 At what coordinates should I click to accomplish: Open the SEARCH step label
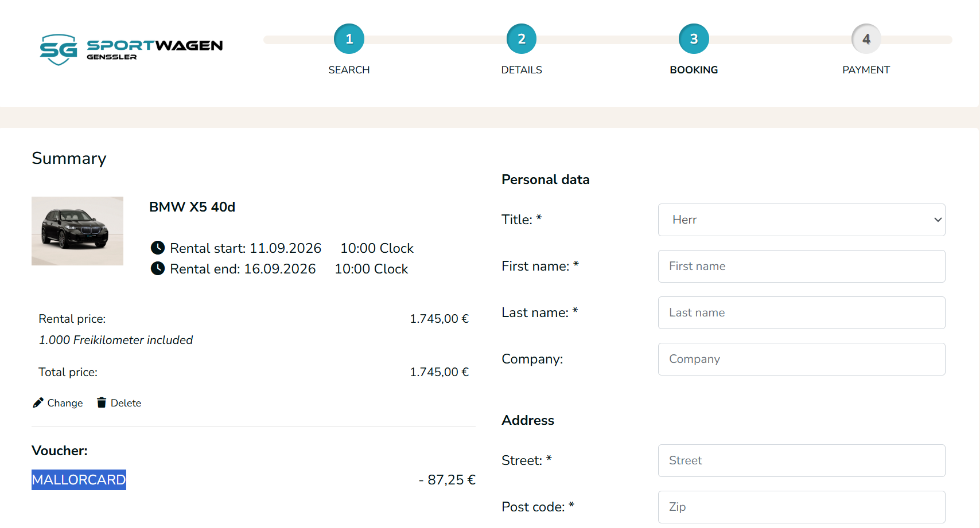click(x=349, y=70)
